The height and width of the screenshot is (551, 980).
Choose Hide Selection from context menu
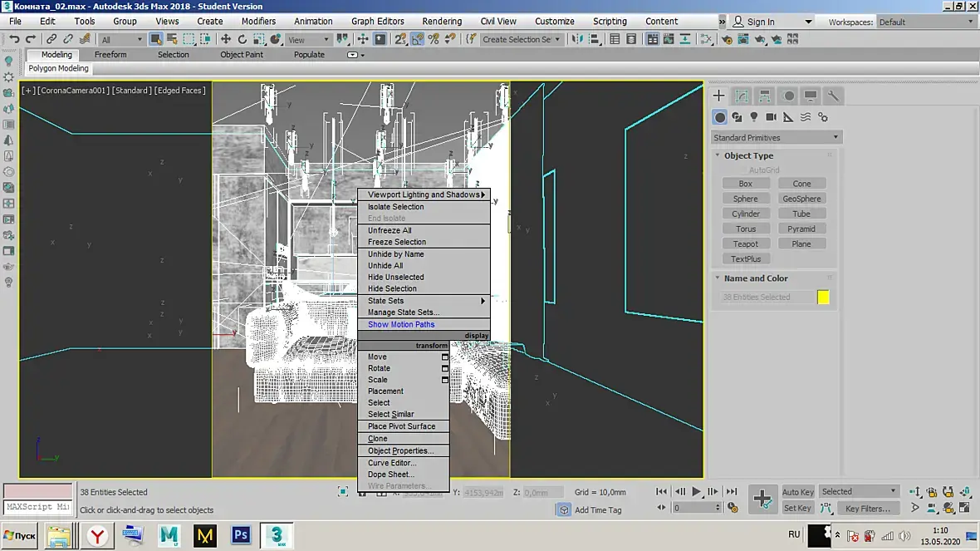pos(392,288)
